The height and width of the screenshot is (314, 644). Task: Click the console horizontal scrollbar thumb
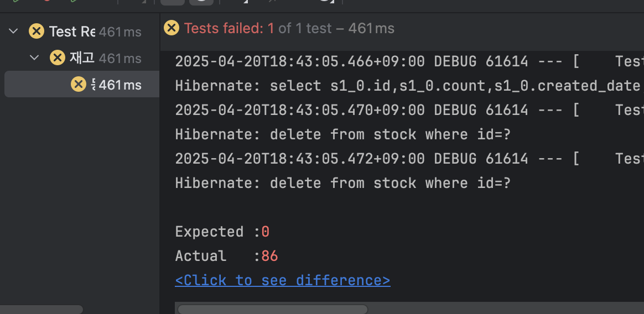(273, 309)
